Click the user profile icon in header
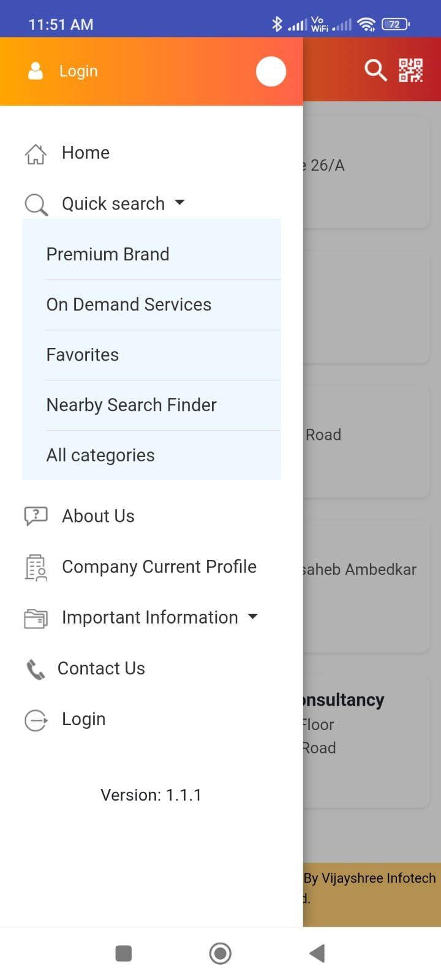441x980 pixels. point(36,71)
